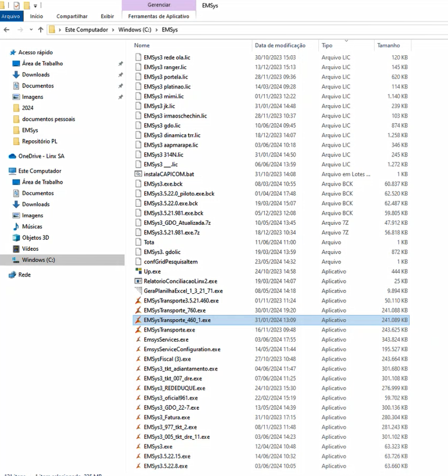This screenshot has width=448, height=476.
Task: Select EMSys3 gdo.lic file
Action: point(162,125)
